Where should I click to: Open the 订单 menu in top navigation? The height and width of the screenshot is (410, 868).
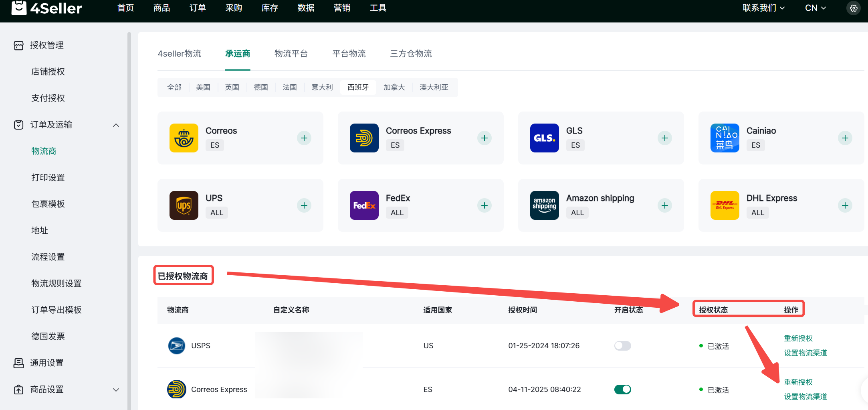coord(198,8)
